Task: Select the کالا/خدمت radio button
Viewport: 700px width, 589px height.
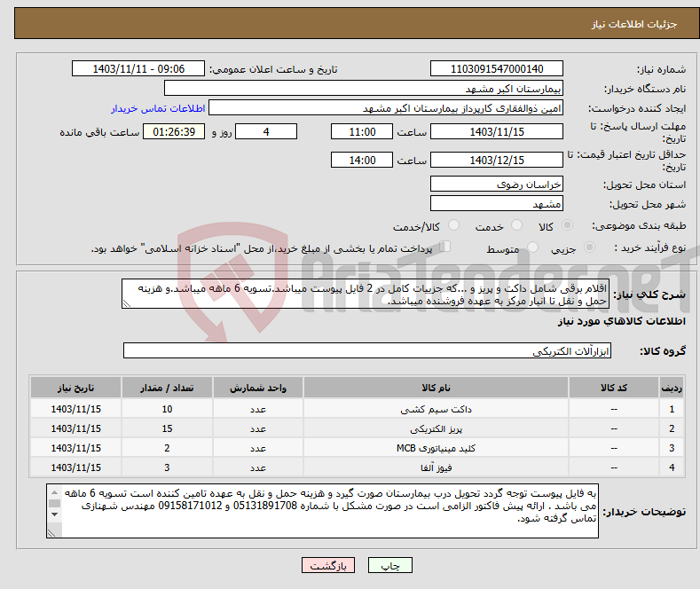Action: click(453, 225)
